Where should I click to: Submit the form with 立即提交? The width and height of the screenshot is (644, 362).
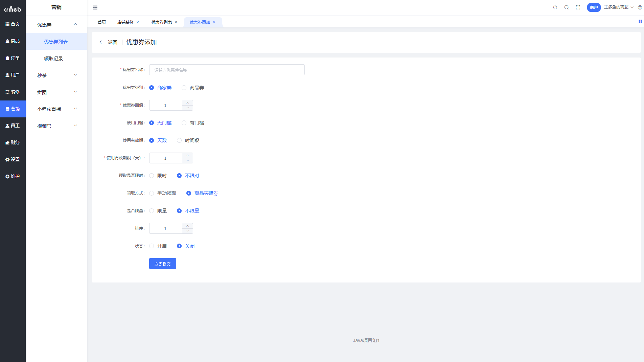[162, 264]
